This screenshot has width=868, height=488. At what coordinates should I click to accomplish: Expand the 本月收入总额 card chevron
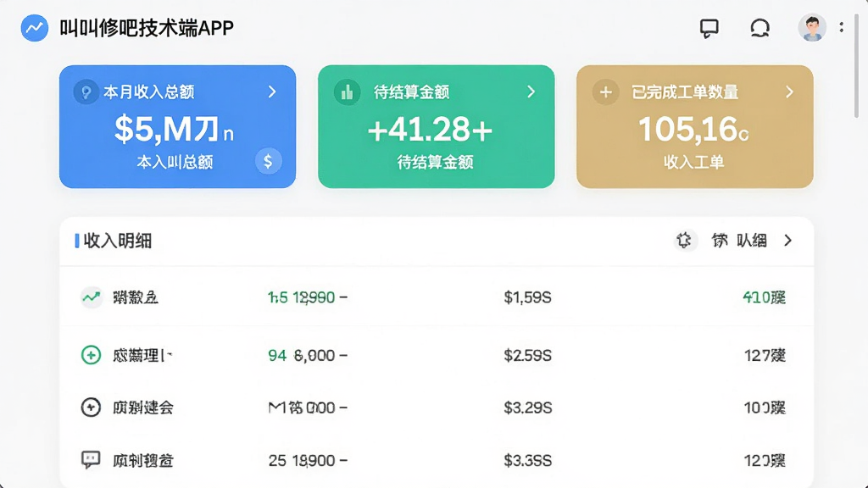pos(272,91)
